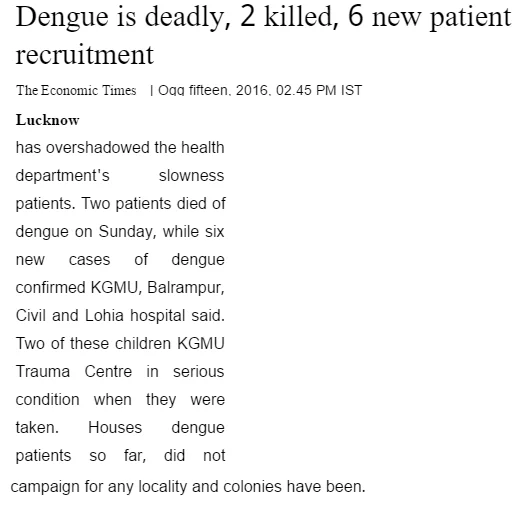Click the line "condition when they were"
Screen dimensions: 515x506
coord(120,400)
